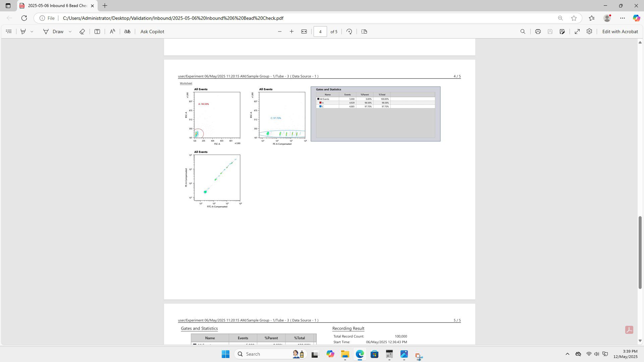644x362 pixels.
Task: Toggle fit to width view
Action: pyautogui.click(x=304, y=32)
